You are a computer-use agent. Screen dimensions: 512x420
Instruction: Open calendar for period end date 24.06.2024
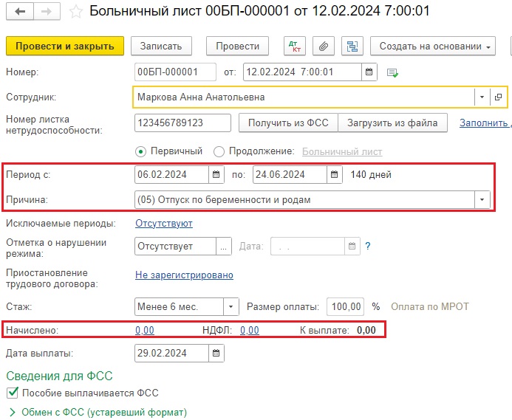335,175
